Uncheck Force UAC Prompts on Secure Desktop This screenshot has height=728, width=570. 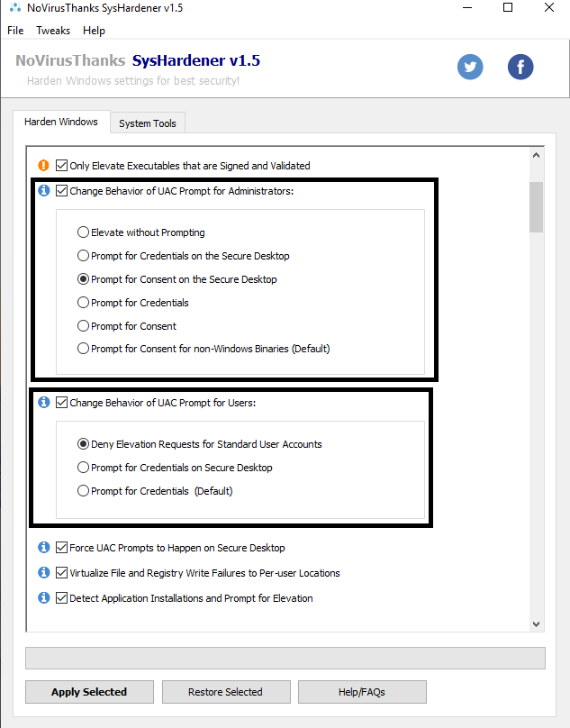point(61,548)
